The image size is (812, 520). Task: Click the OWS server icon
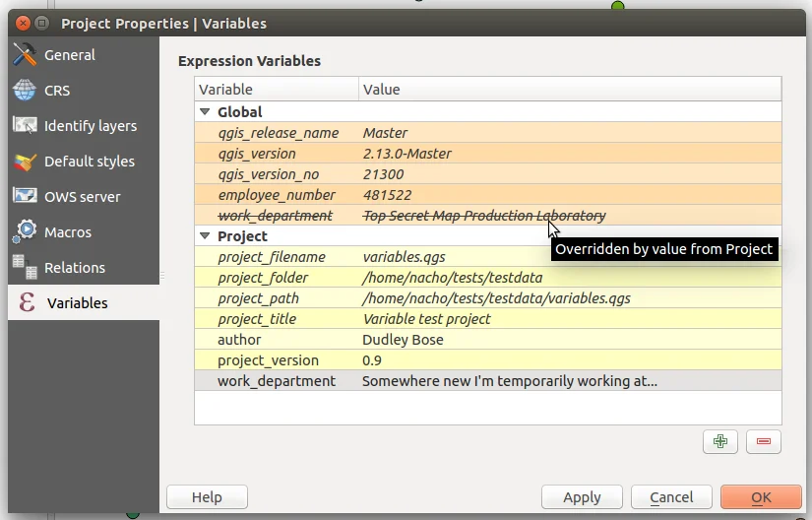tap(25, 196)
